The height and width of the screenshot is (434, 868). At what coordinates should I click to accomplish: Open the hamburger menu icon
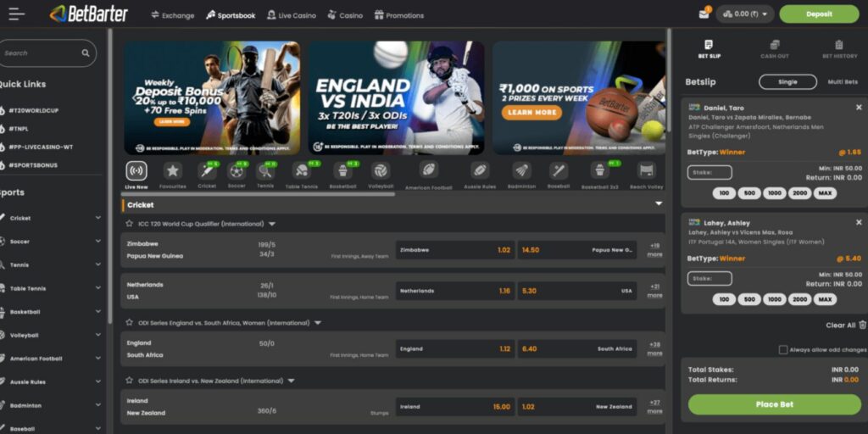[17, 14]
